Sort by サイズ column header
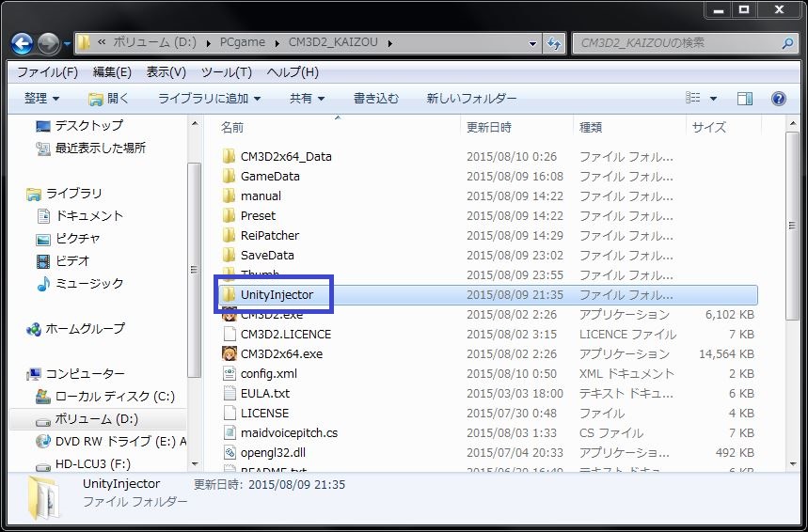Image resolution: width=808 pixels, height=532 pixels. point(708,127)
